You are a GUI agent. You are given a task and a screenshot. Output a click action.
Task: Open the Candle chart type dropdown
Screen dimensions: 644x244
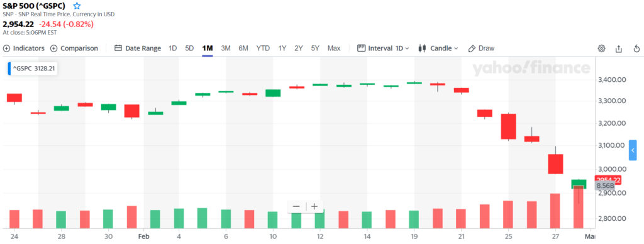(x=438, y=48)
